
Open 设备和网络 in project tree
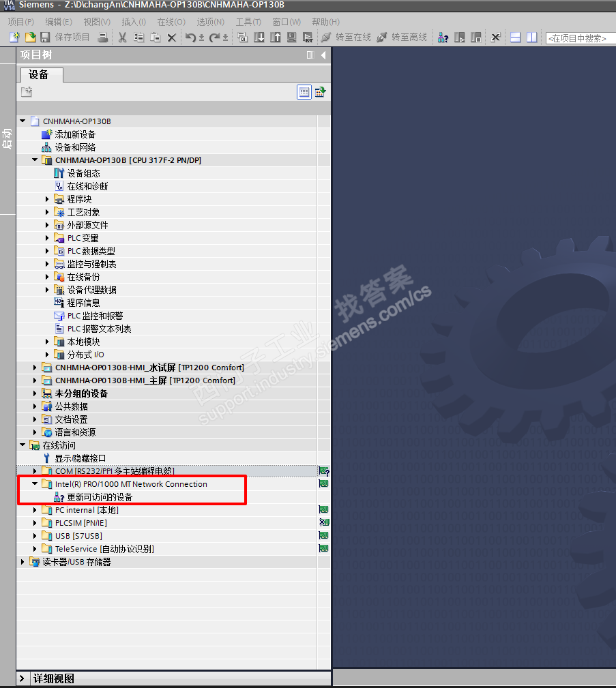point(75,147)
